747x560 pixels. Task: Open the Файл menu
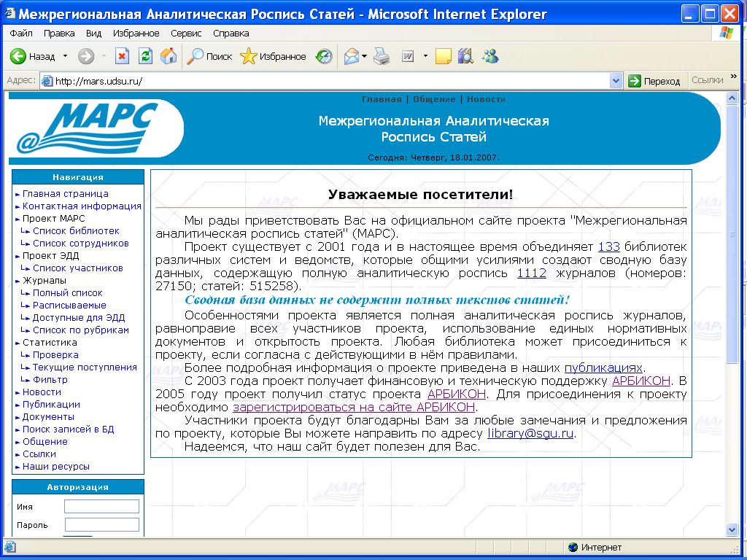click(x=21, y=34)
